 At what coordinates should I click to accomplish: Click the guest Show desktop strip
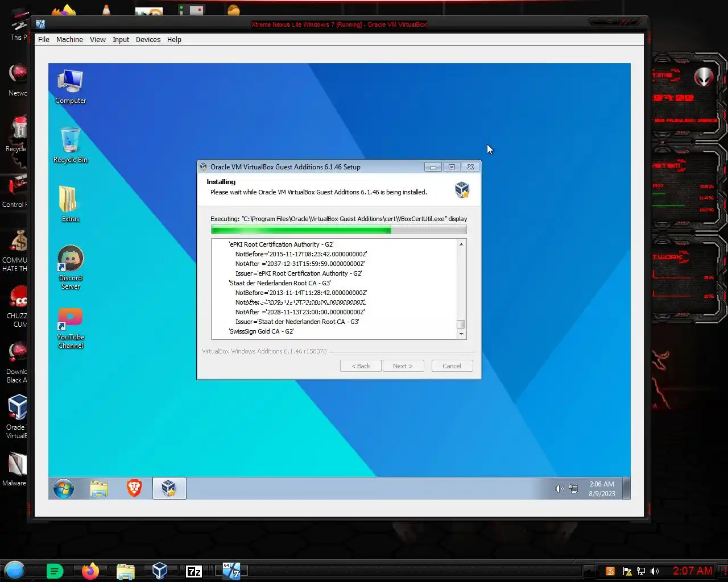click(x=626, y=488)
